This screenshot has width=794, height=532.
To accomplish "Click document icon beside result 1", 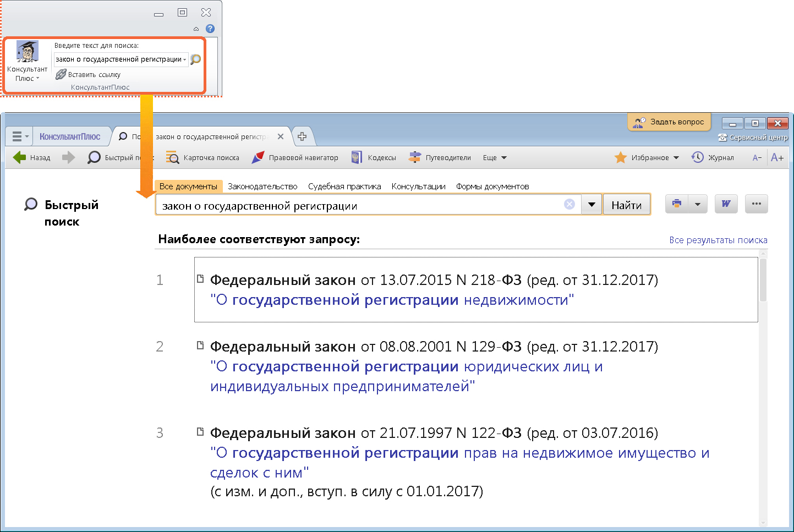I will [x=200, y=278].
